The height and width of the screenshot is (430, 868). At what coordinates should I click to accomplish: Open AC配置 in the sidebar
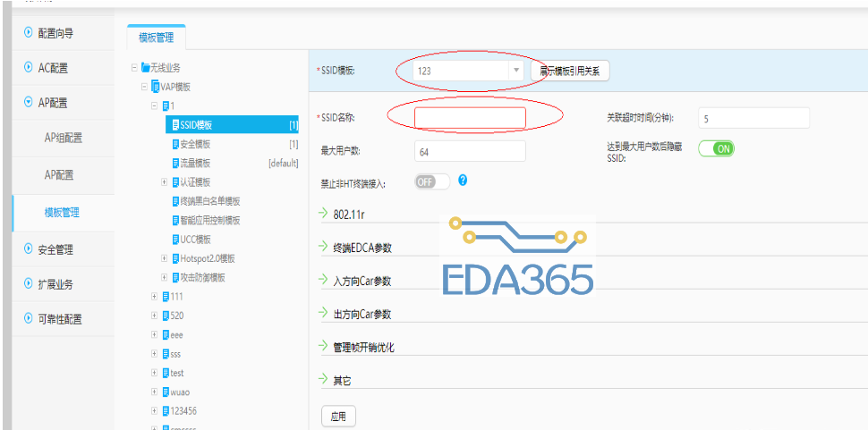click(64, 67)
